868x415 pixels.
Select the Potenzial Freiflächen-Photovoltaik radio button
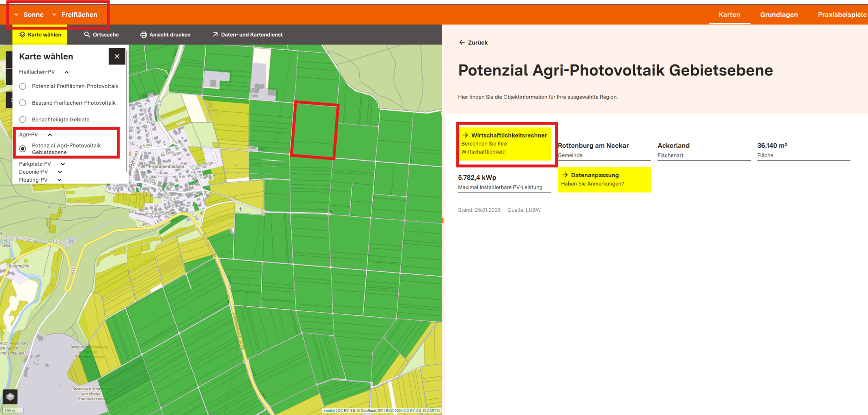coord(23,86)
